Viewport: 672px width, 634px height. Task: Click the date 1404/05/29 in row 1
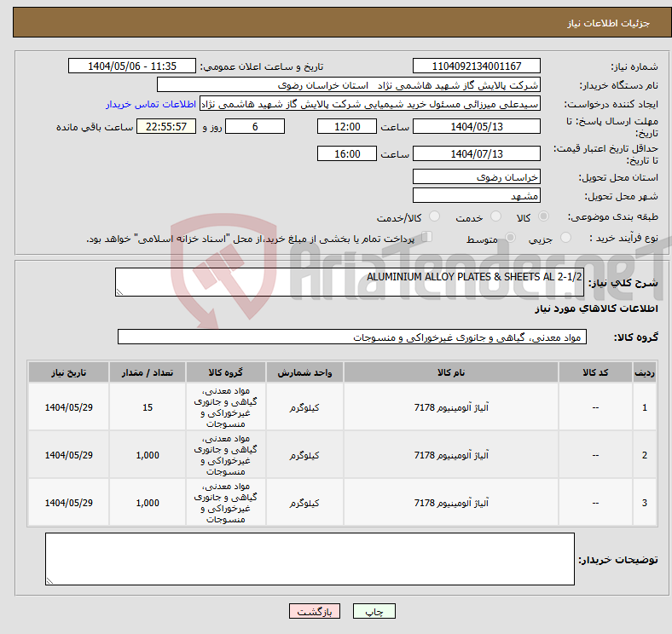pyautogui.click(x=68, y=407)
